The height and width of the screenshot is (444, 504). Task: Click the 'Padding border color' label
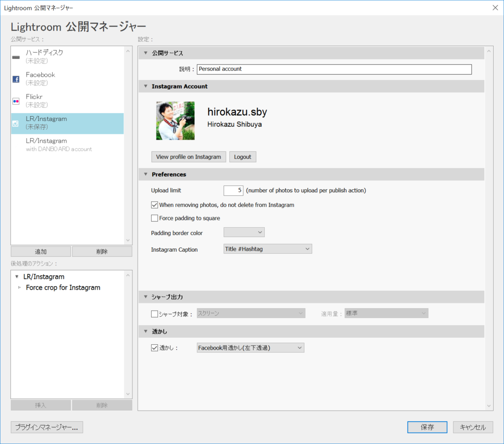click(x=177, y=233)
